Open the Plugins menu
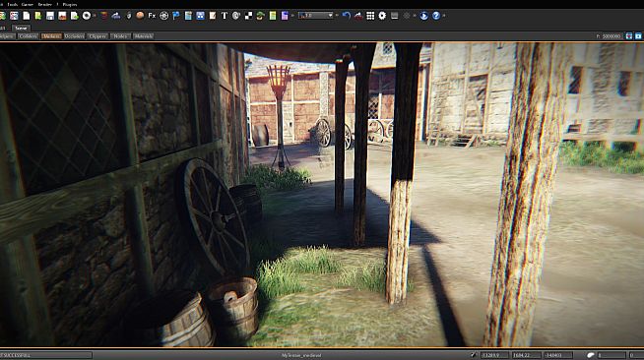Image resolution: width=644 pixels, height=360 pixels. pyautogui.click(x=69, y=5)
